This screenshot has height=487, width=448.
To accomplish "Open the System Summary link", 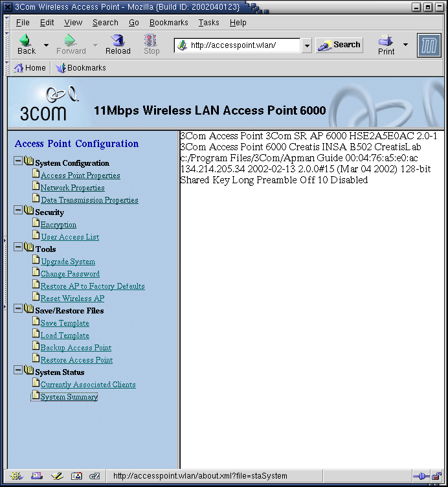I will pos(69,397).
